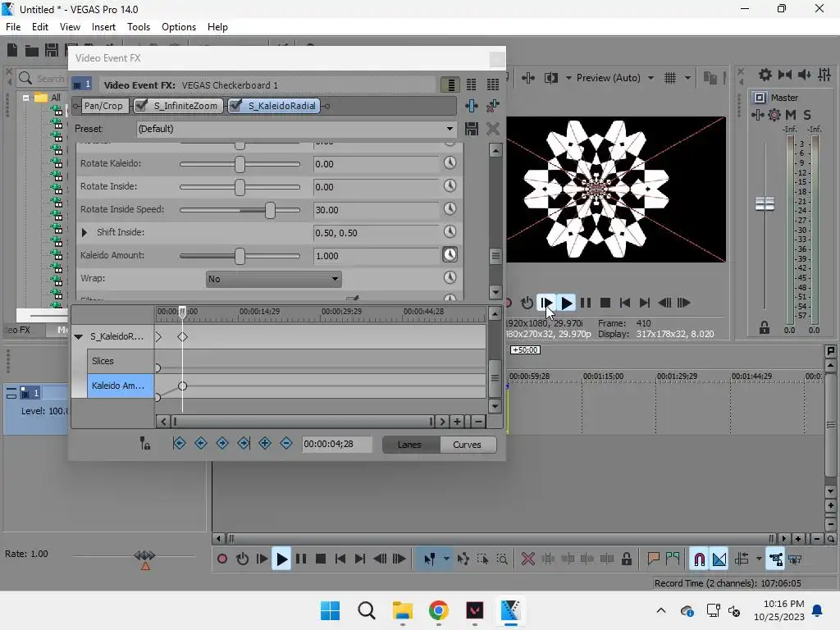Select the Kaleido Am... keyframe lane
The height and width of the screenshot is (630, 840).
click(121, 386)
